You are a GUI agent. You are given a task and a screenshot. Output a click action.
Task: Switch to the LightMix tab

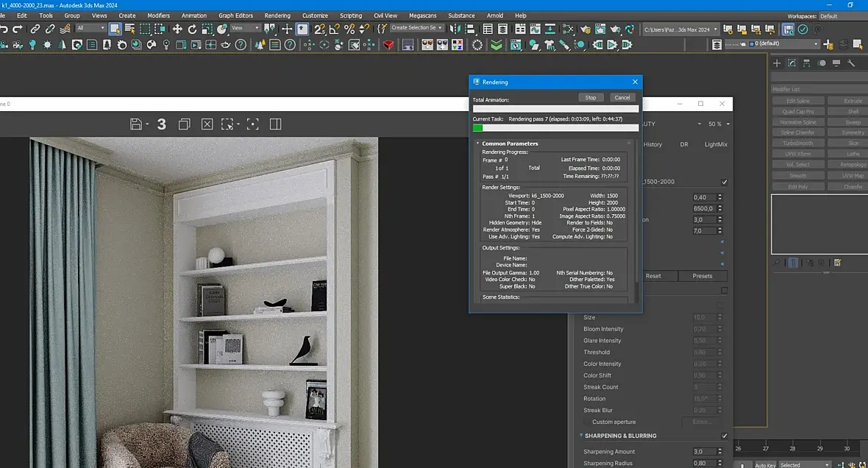coord(715,145)
